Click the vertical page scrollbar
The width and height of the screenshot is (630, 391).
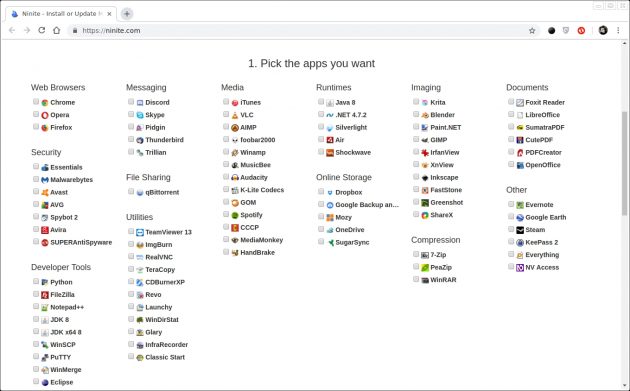[x=624, y=164]
